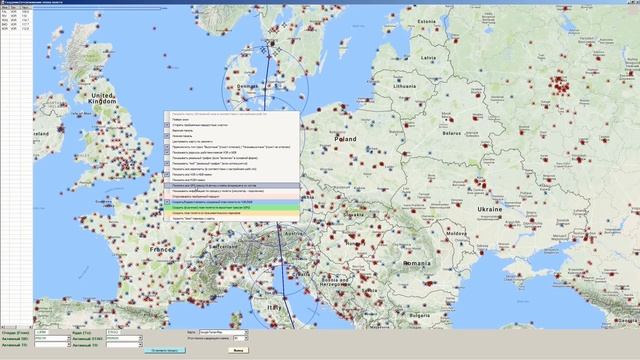Click the Poland label on the map

[345, 139]
